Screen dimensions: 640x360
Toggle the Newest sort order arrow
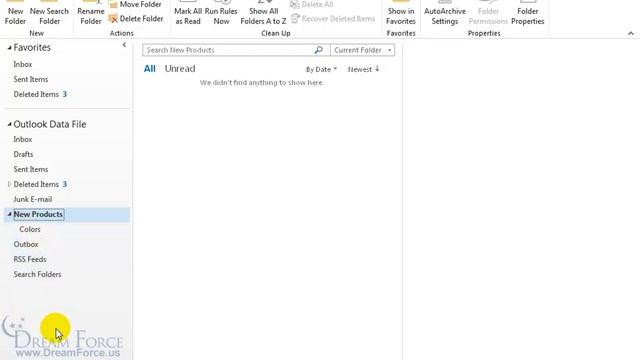tap(377, 69)
